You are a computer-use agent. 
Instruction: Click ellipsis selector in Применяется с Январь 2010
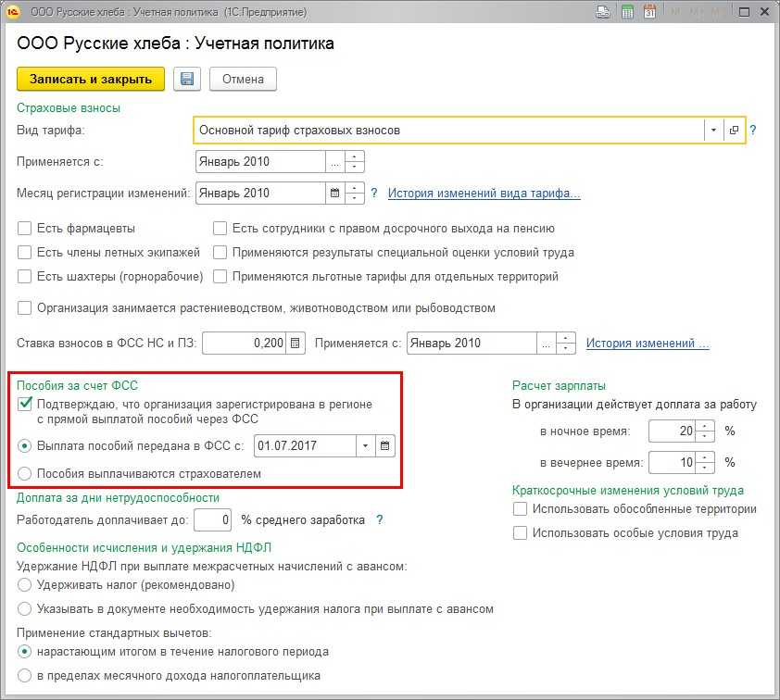(334, 161)
